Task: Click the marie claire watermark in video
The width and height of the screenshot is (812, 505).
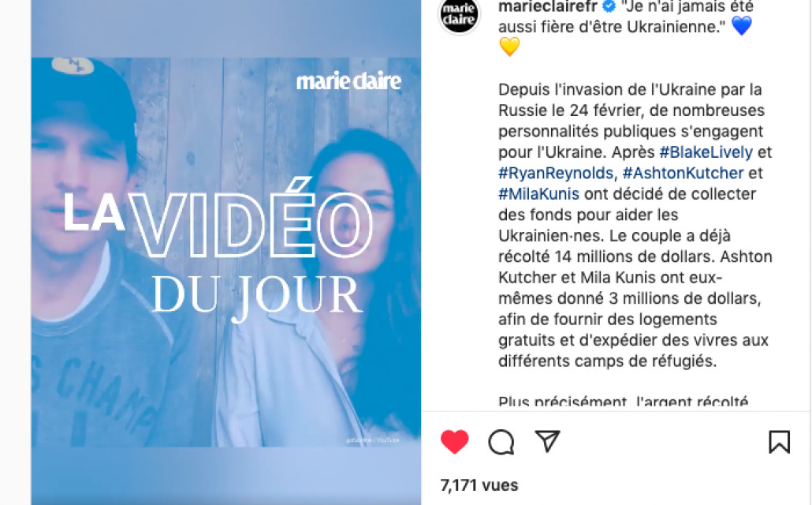Action: (348, 81)
